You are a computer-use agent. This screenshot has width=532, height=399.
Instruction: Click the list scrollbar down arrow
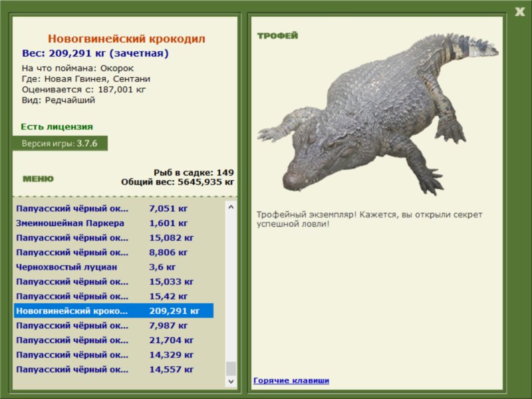[231, 381]
